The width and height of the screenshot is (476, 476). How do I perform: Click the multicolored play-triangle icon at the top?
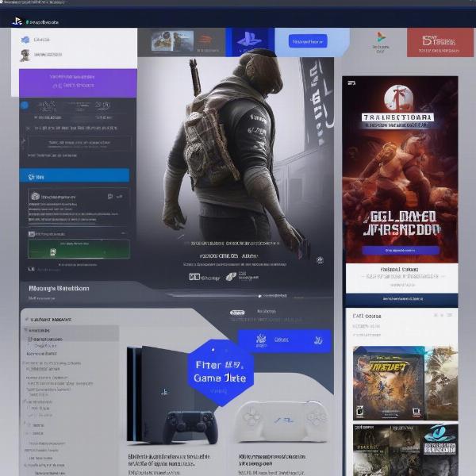(x=381, y=37)
